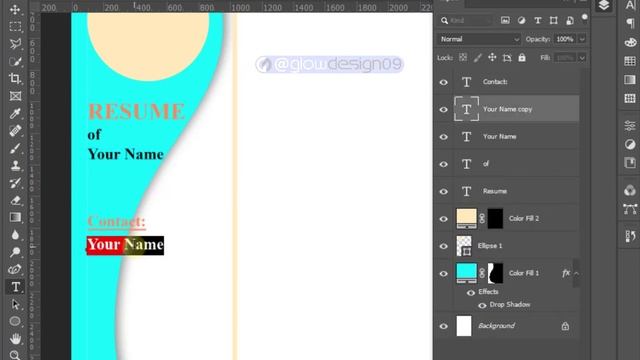This screenshot has height=360, width=640.
Task: Select the Dodge tool
Action: coord(15,252)
